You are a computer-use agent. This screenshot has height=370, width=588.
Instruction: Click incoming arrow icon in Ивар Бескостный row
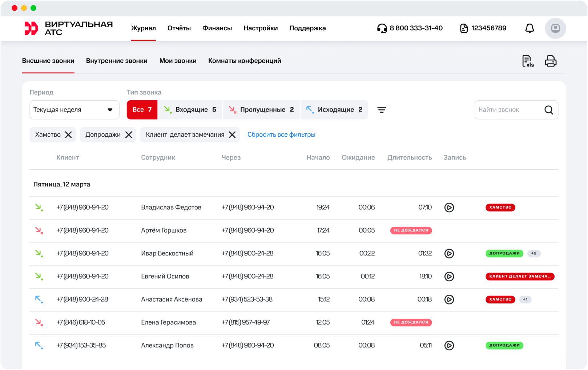point(39,253)
